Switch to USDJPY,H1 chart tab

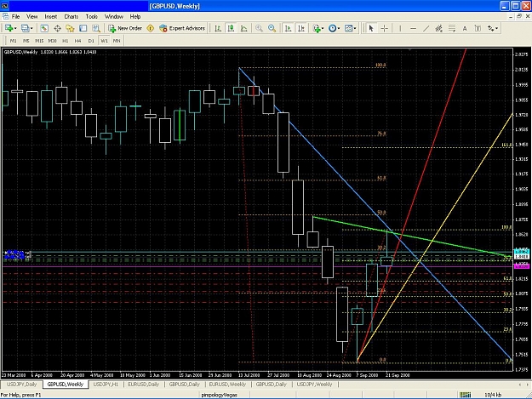(106, 384)
